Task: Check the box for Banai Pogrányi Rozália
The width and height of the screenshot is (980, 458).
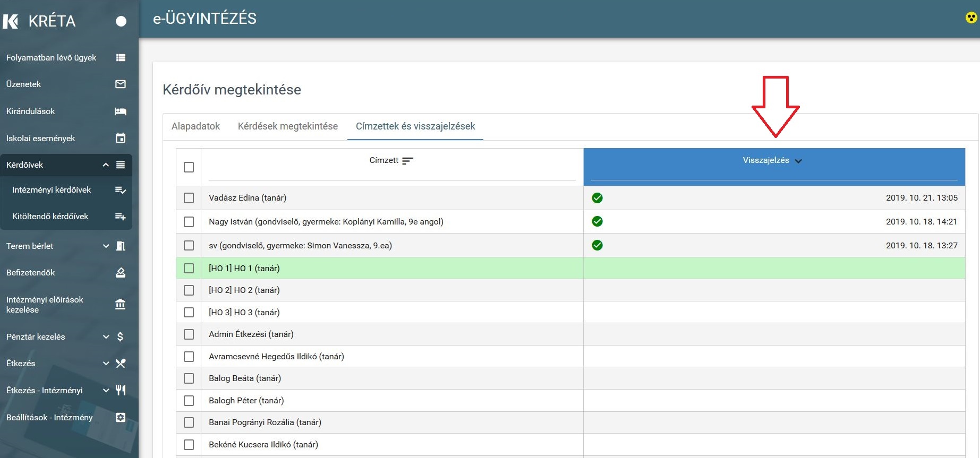Action: pos(189,422)
